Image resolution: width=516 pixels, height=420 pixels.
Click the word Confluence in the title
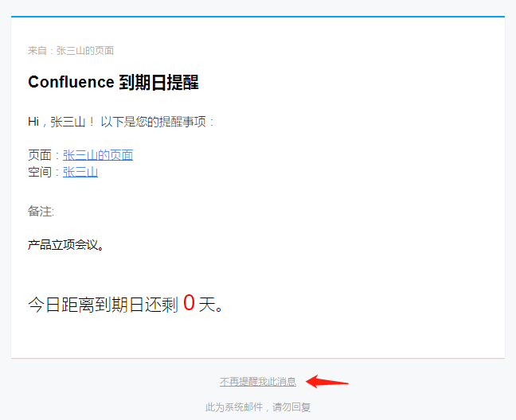(71, 83)
